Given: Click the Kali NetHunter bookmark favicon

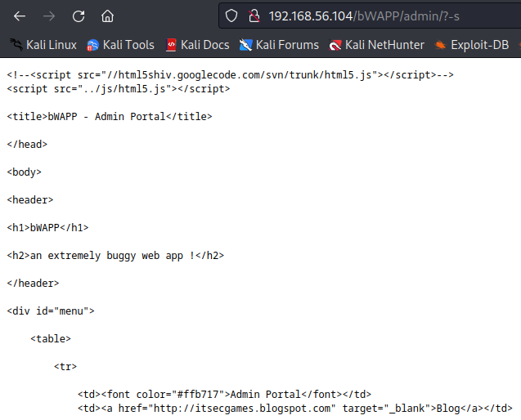Looking at the screenshot, I should pyautogui.click(x=335, y=45).
